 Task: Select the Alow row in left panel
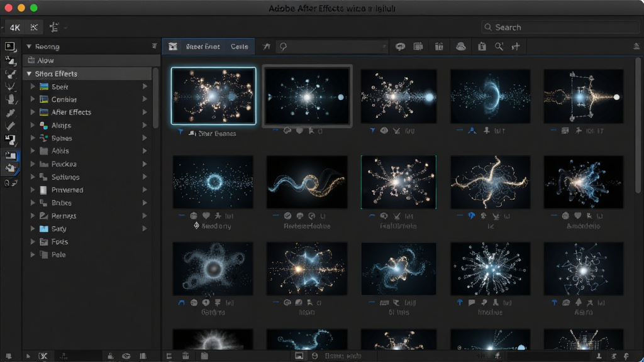[91, 60]
